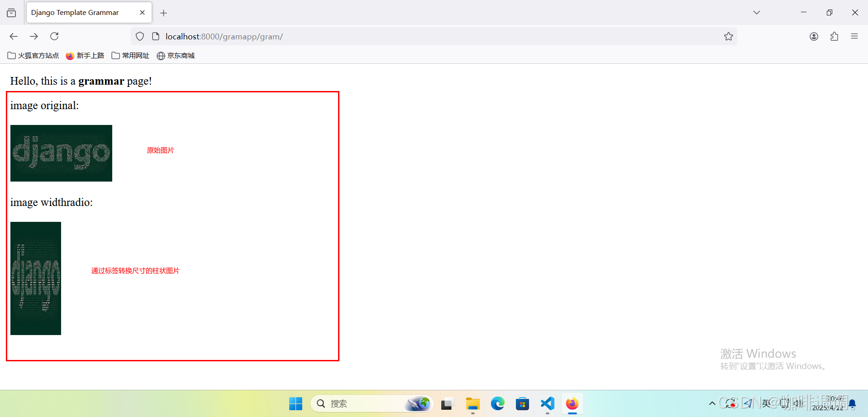
Task: Click the 'image widthradio:' text
Action: pyautogui.click(x=52, y=202)
